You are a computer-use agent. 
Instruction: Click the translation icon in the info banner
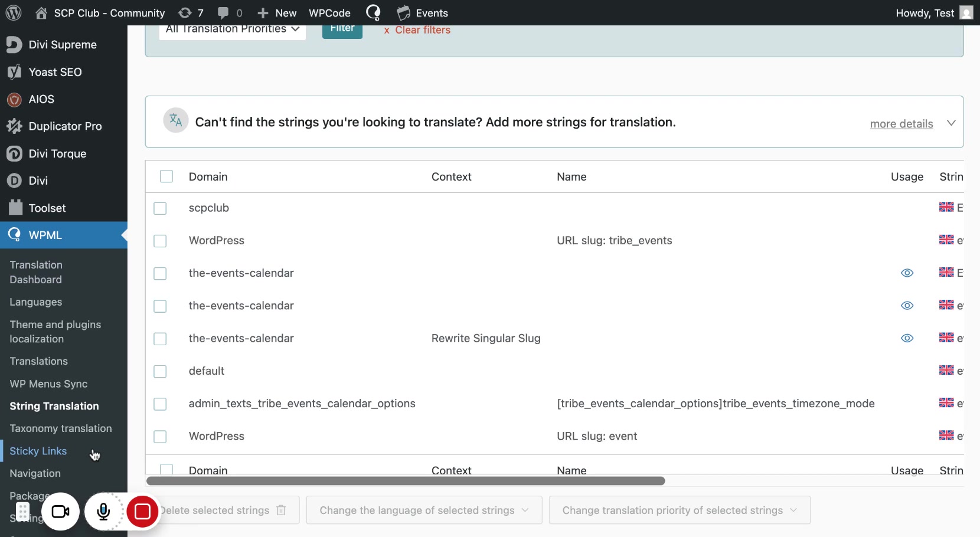pos(176,120)
